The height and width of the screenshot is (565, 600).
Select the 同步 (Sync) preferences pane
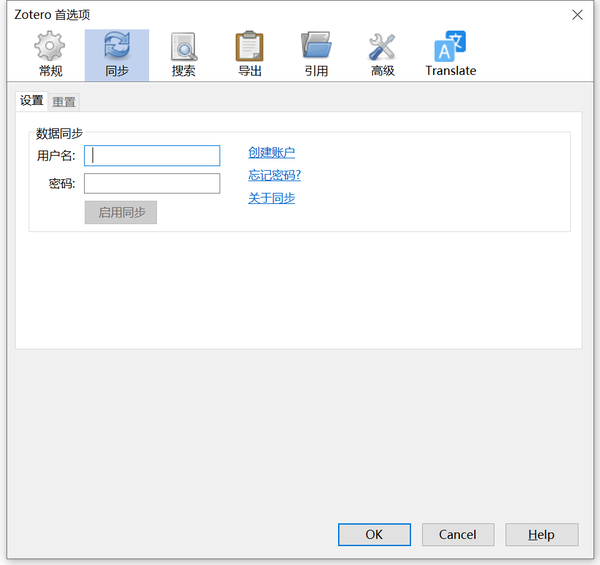click(x=117, y=55)
